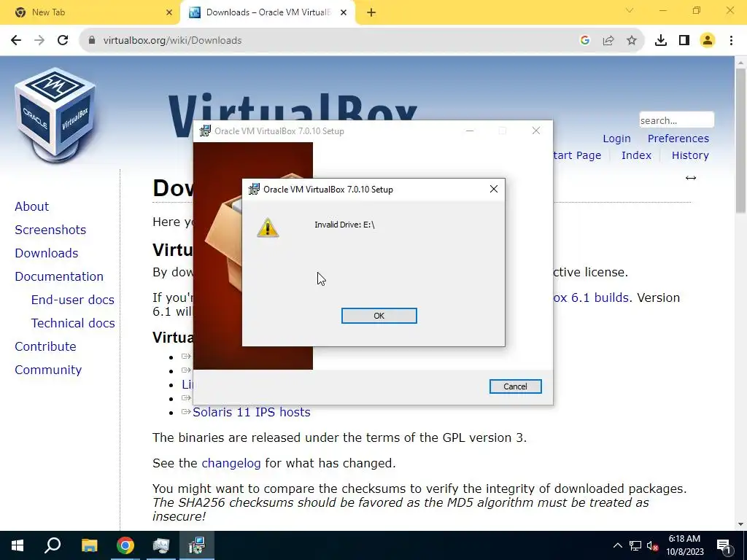Viewport: 747px width, 560px height.
Task: Toggle Chrome side panel
Action: pyautogui.click(x=684, y=41)
